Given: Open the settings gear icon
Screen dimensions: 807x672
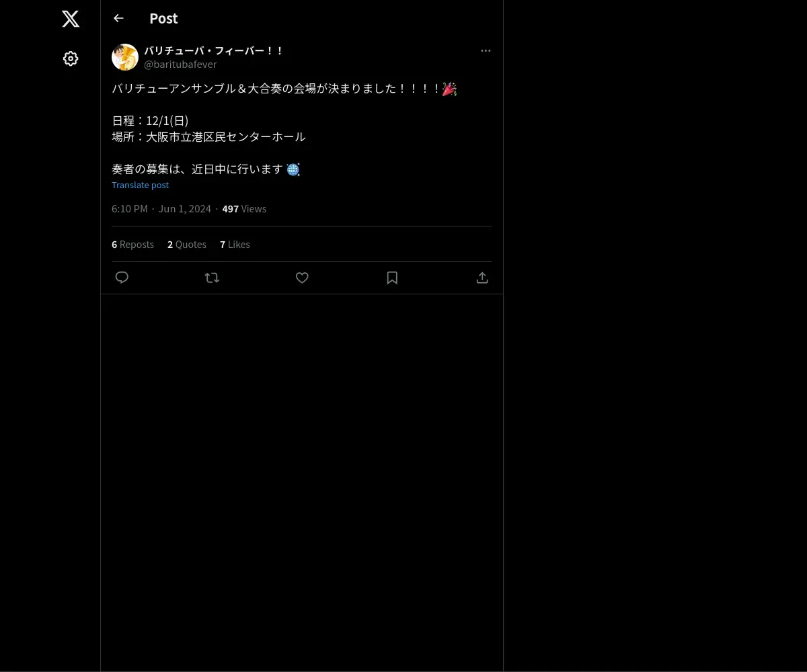Looking at the screenshot, I should coord(71,58).
